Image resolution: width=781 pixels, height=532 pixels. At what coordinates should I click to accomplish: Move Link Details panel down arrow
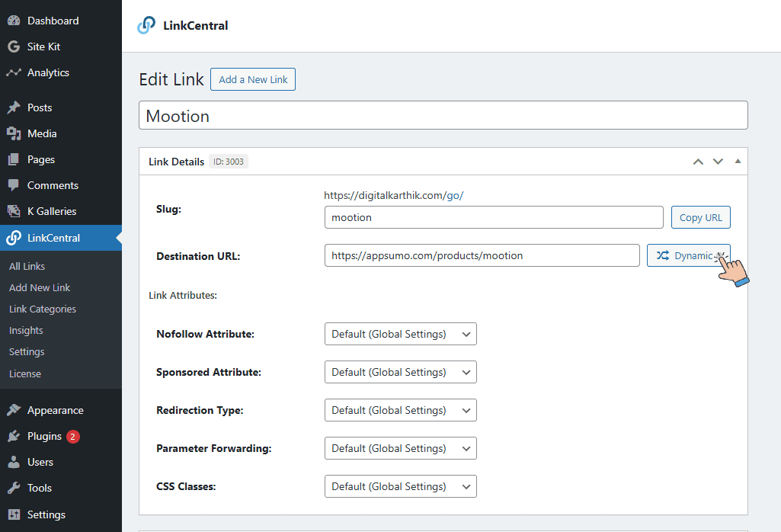[x=717, y=162]
